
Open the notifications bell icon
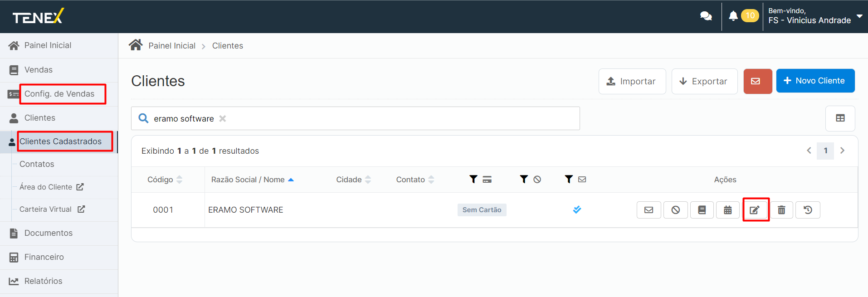point(733,16)
